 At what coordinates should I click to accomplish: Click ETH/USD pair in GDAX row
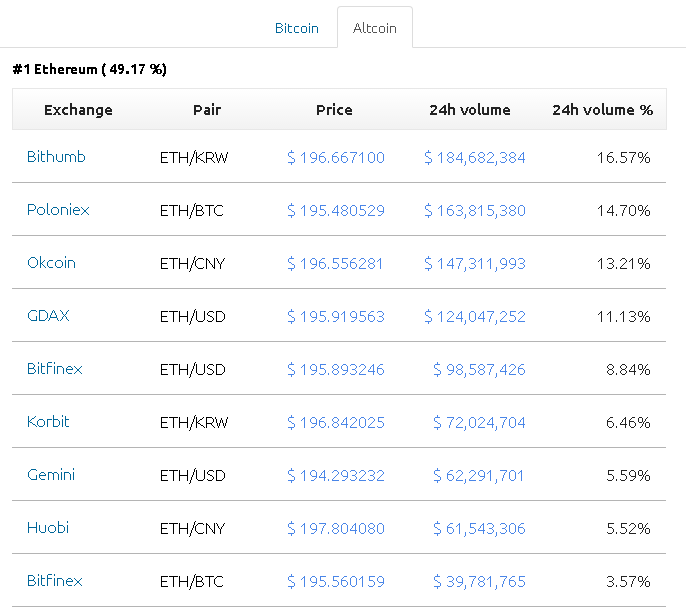tap(192, 316)
